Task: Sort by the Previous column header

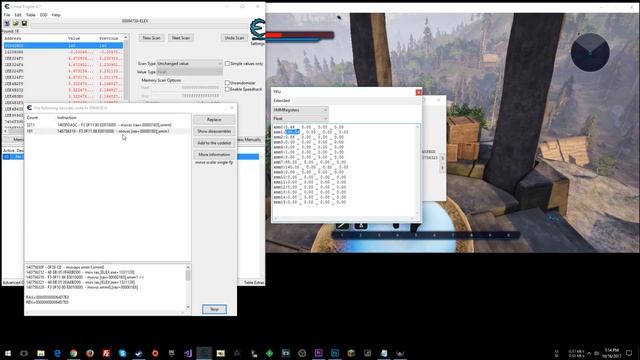Action: pyautogui.click(x=109, y=38)
